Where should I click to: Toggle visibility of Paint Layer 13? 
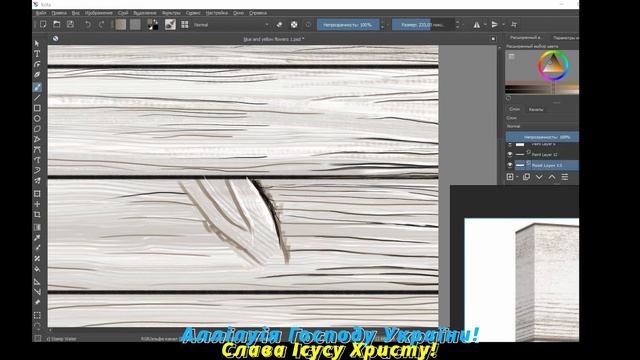(x=510, y=165)
